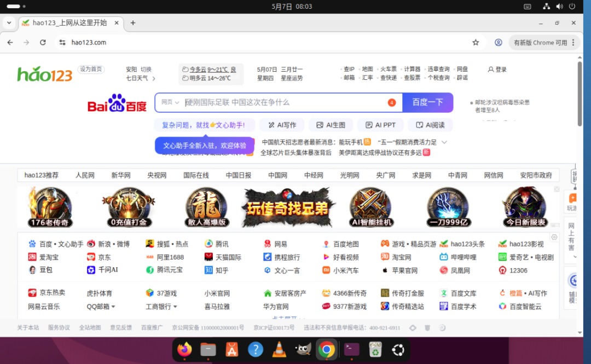Click the AI写作 button
This screenshot has width=591, height=364.
(x=282, y=125)
